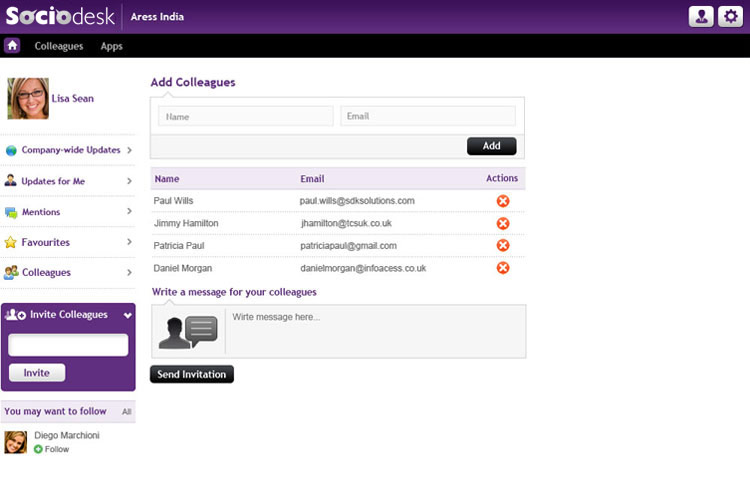Viewport: 750px width, 500px height.
Task: Remove Patricia Paul using the red X
Action: point(503,245)
